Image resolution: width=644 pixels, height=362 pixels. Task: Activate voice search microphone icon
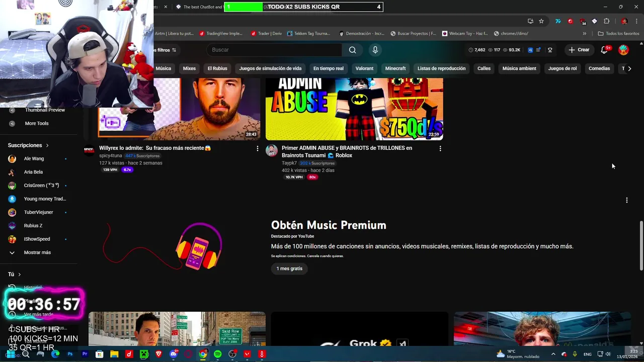(x=375, y=50)
